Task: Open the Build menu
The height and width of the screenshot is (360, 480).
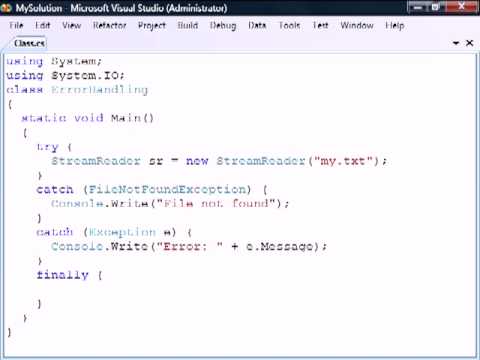Action: click(x=188, y=25)
